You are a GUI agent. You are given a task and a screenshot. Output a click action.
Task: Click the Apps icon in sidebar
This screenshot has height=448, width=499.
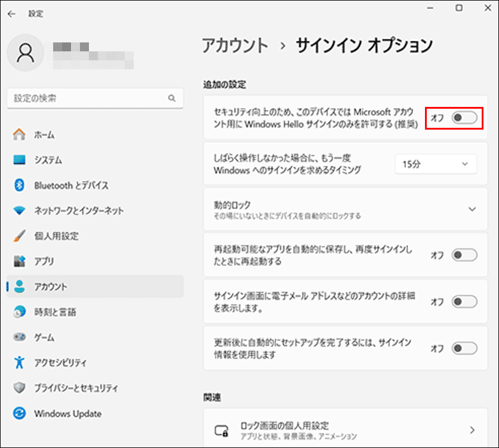click(x=20, y=262)
